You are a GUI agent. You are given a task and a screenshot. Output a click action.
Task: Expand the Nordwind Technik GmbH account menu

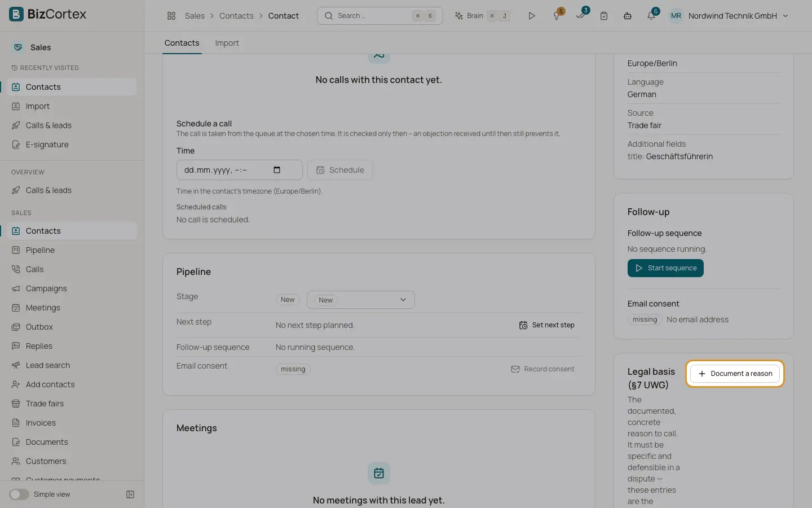click(738, 16)
